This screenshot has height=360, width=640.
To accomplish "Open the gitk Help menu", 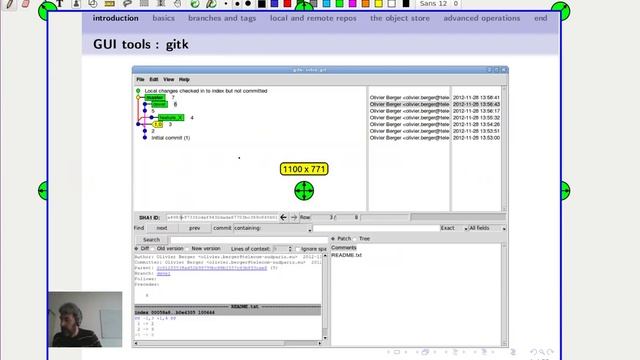I will click(184, 80).
